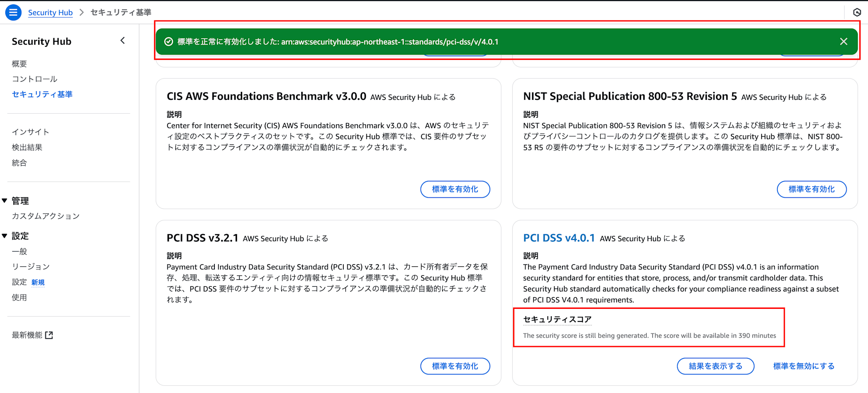The image size is (868, 393).
Task: Open 検出結果 in the sidebar
Action: (27, 147)
